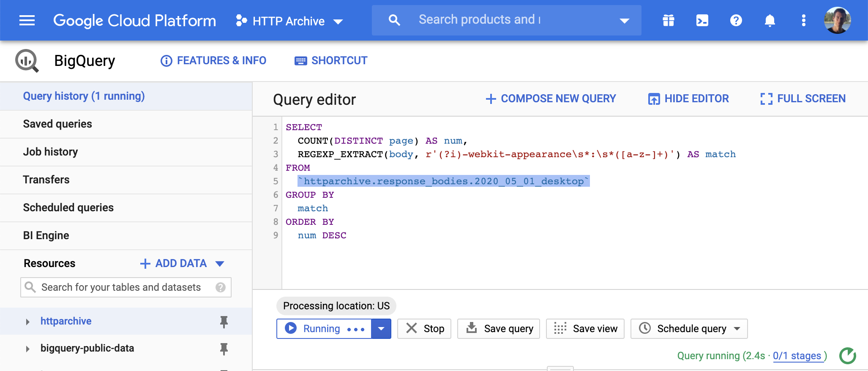Click the search magnifier icon in header
Viewport: 868px width, 371px height.
(x=394, y=20)
